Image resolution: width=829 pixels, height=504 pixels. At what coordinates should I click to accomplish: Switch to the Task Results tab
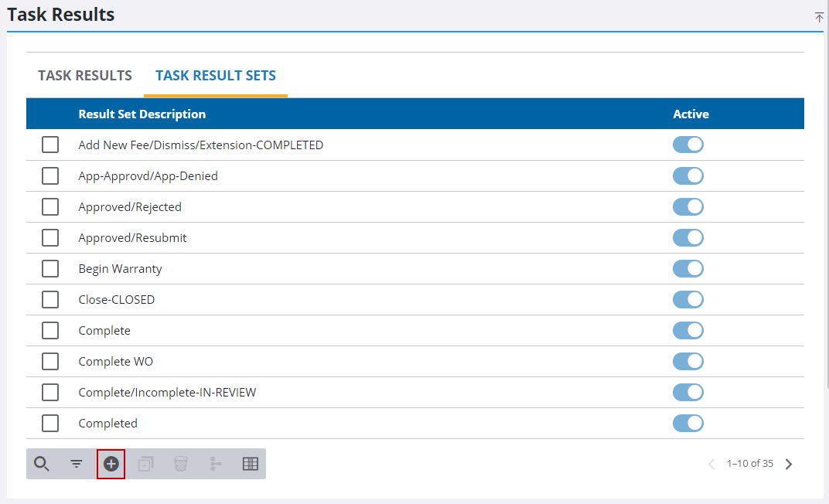[x=85, y=76]
